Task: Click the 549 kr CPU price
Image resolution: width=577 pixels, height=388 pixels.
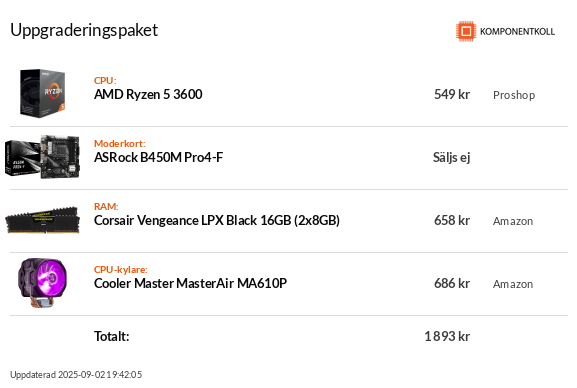Action: click(452, 94)
